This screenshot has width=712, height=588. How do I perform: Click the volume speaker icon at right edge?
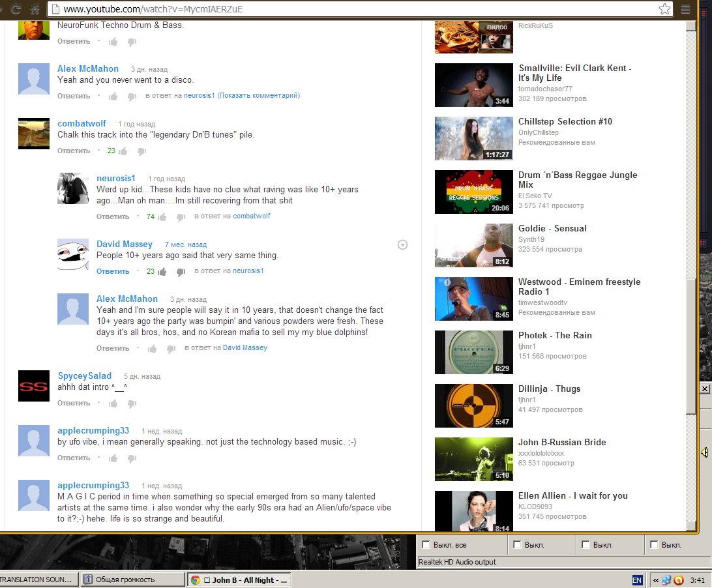tap(705, 452)
